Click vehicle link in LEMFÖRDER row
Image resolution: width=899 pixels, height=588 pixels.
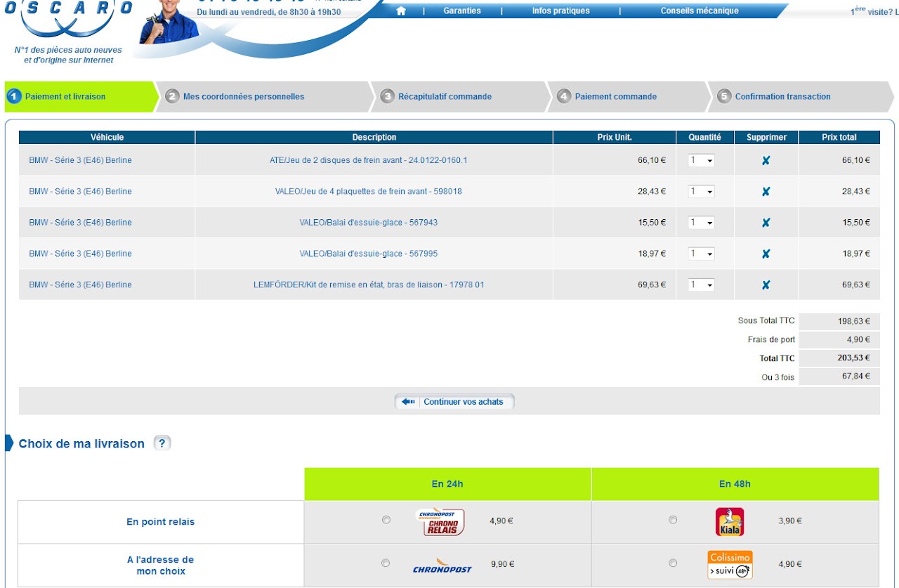(80, 285)
